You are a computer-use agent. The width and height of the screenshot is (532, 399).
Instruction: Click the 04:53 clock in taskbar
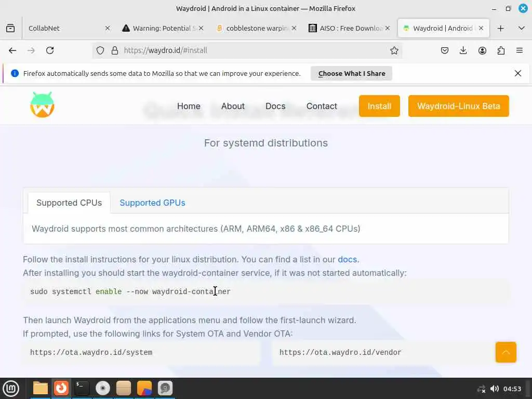(x=512, y=389)
